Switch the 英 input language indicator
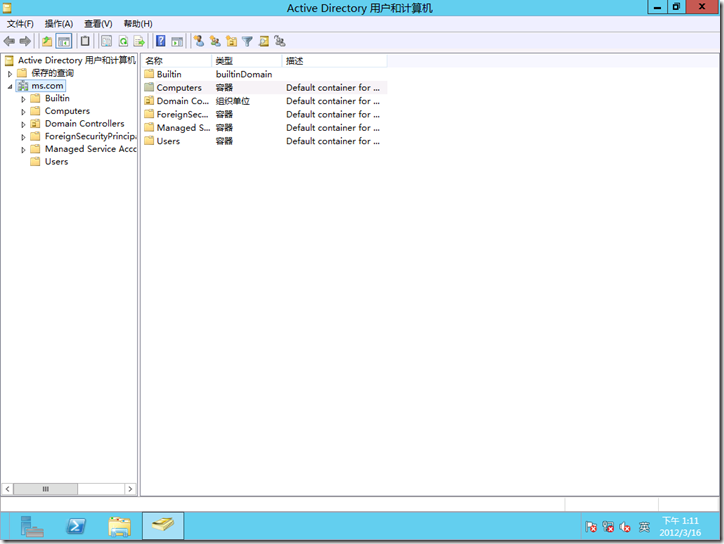The height and width of the screenshot is (544, 724). click(x=644, y=526)
